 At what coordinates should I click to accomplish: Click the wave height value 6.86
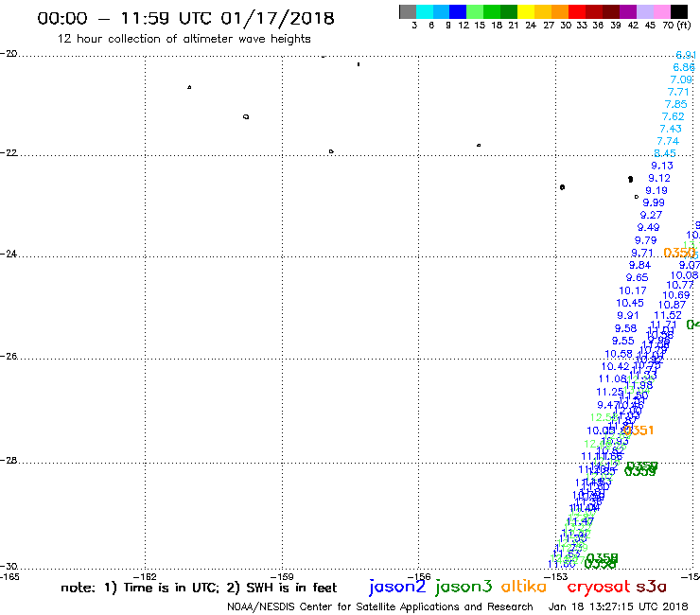[684, 67]
